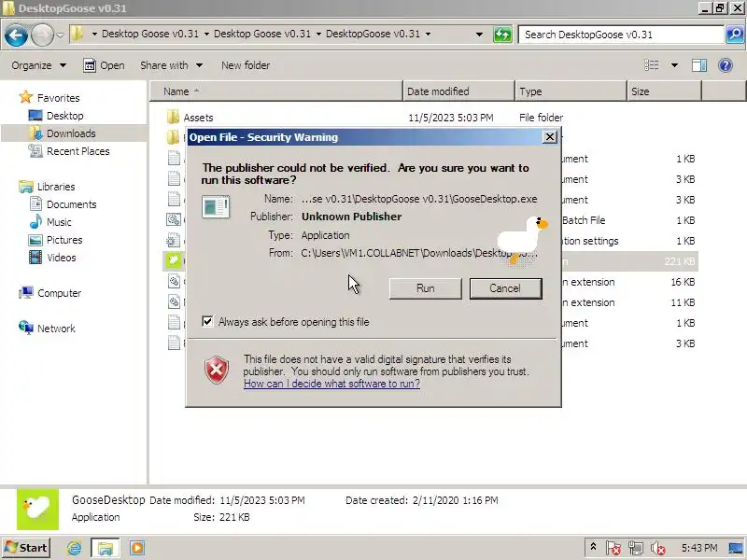Click New folder in the toolbar

[x=246, y=65]
